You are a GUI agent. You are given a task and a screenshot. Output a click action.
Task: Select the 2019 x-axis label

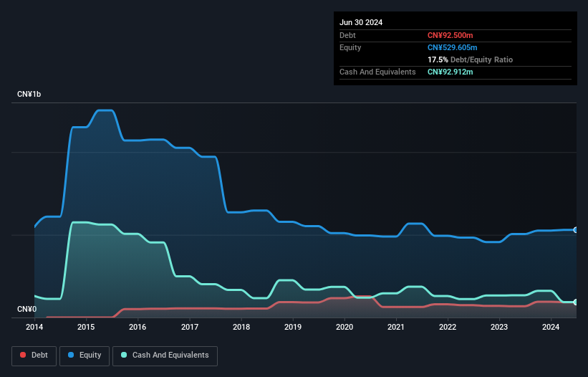click(x=293, y=327)
